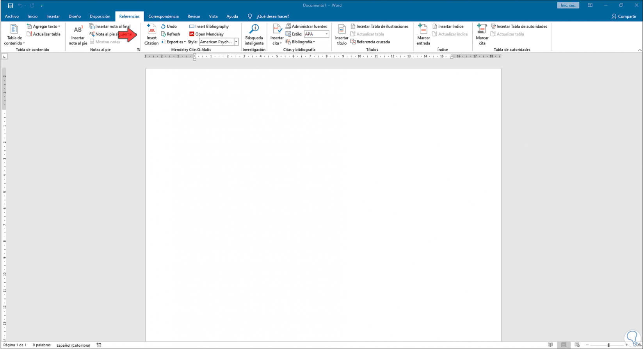Viewport: 644px width, 349px height.
Task: Open the Estilo APA dropdown
Action: [x=327, y=34]
